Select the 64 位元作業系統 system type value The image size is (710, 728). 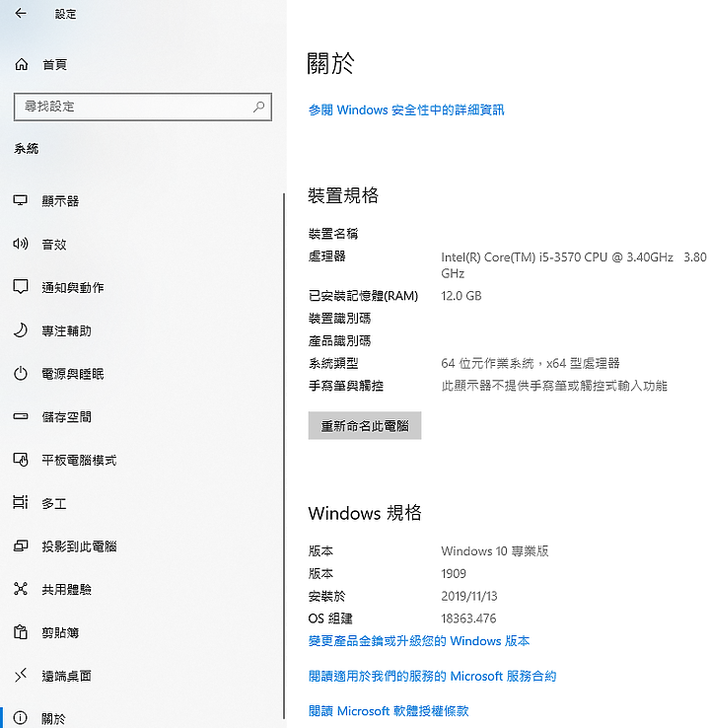(530, 363)
